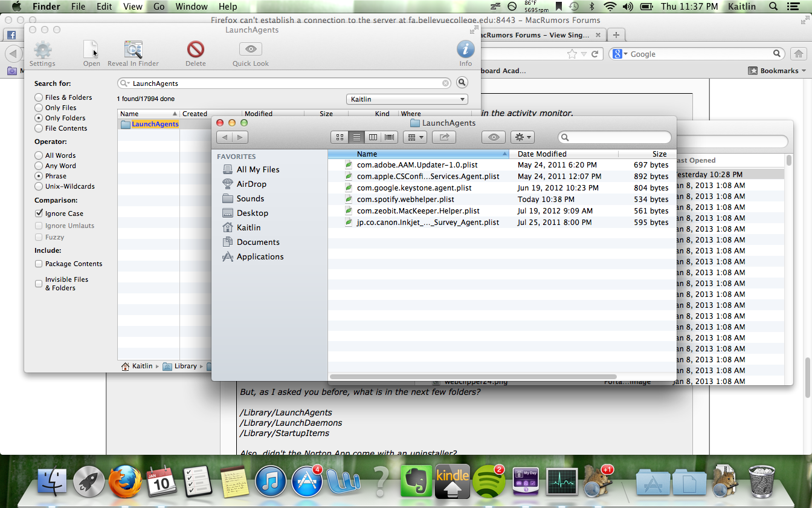The height and width of the screenshot is (508, 812).
Task: Open Kindle from the Dock
Action: coord(453,481)
